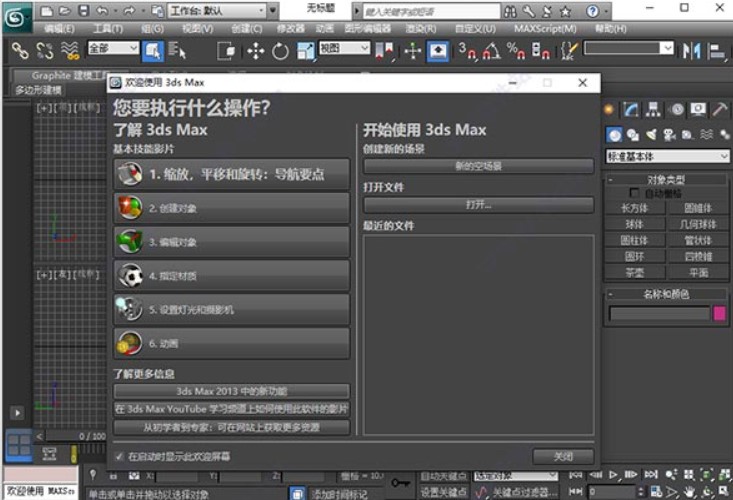Click the 打开... button
Viewport: 733px width, 500px height.
click(x=479, y=204)
